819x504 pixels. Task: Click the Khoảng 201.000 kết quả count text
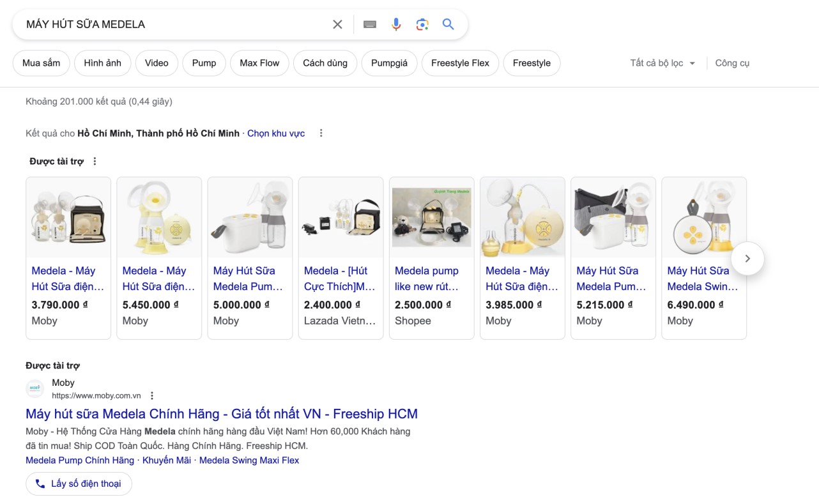coord(99,102)
